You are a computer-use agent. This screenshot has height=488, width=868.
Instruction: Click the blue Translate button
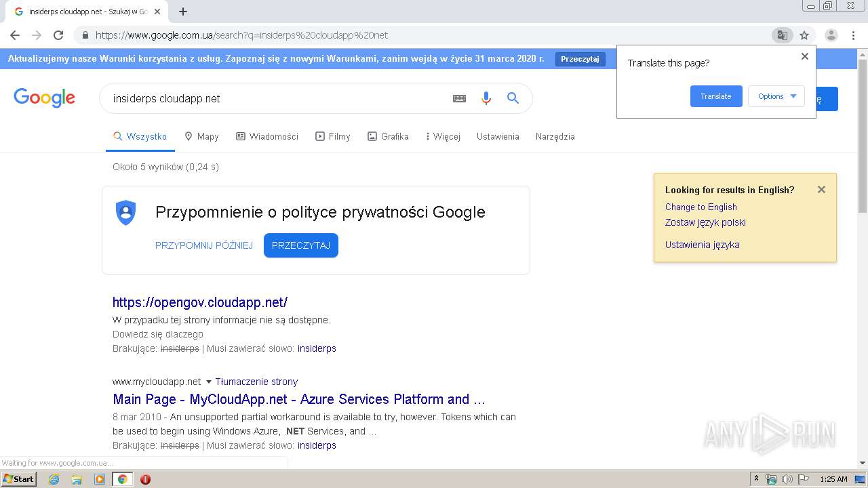click(x=716, y=96)
